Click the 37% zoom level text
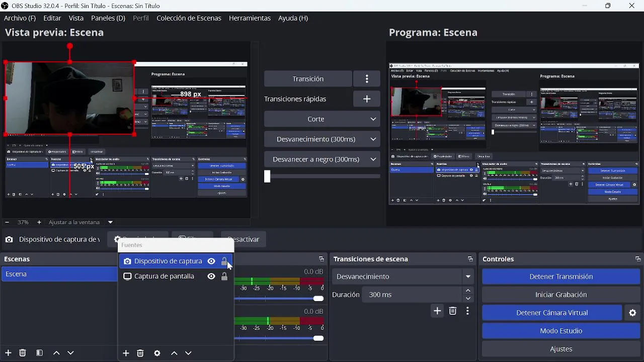The image size is (644, 362). coord(23,222)
